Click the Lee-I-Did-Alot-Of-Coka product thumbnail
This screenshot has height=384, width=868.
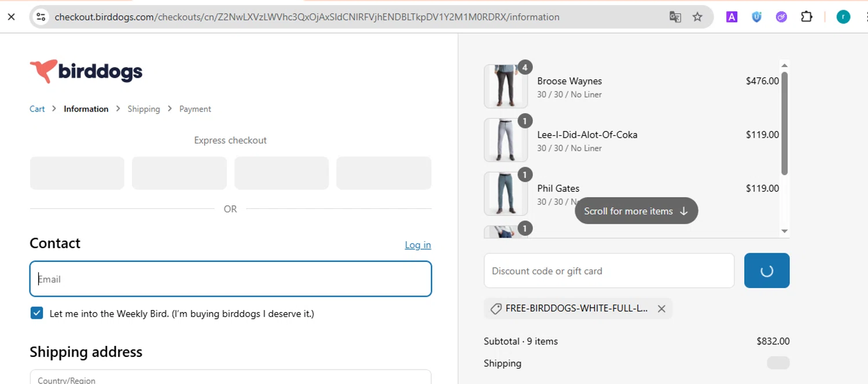point(506,140)
